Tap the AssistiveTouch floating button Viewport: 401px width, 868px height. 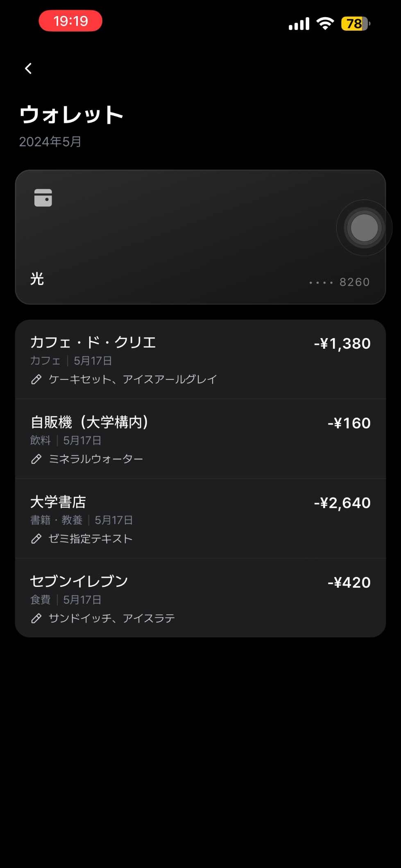point(364,228)
